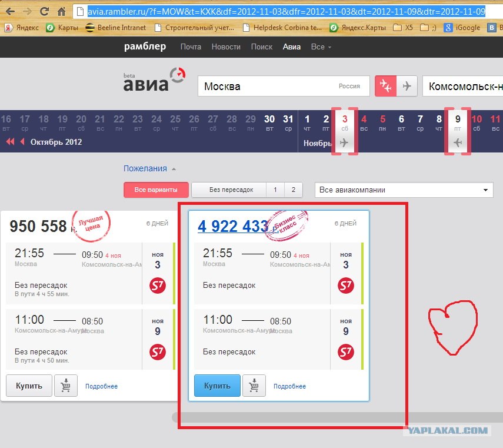Filter by 2 transfers
The height and width of the screenshot is (448, 503).
pyautogui.click(x=293, y=190)
